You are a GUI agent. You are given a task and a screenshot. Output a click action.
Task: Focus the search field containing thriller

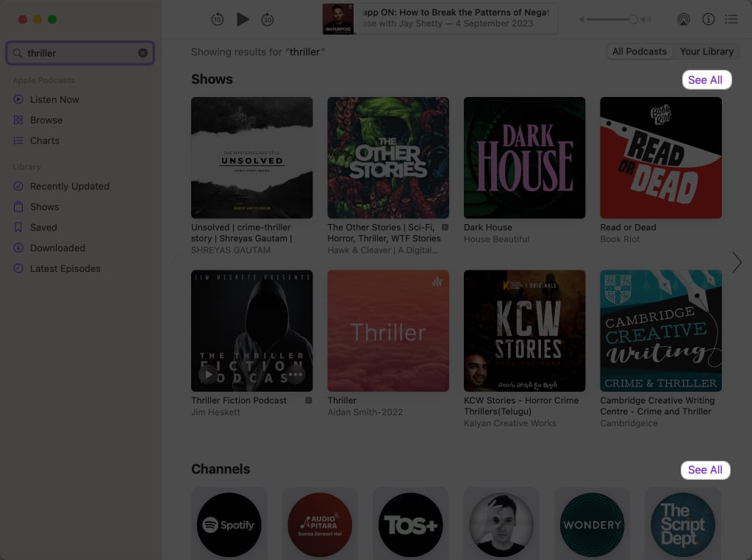80,53
